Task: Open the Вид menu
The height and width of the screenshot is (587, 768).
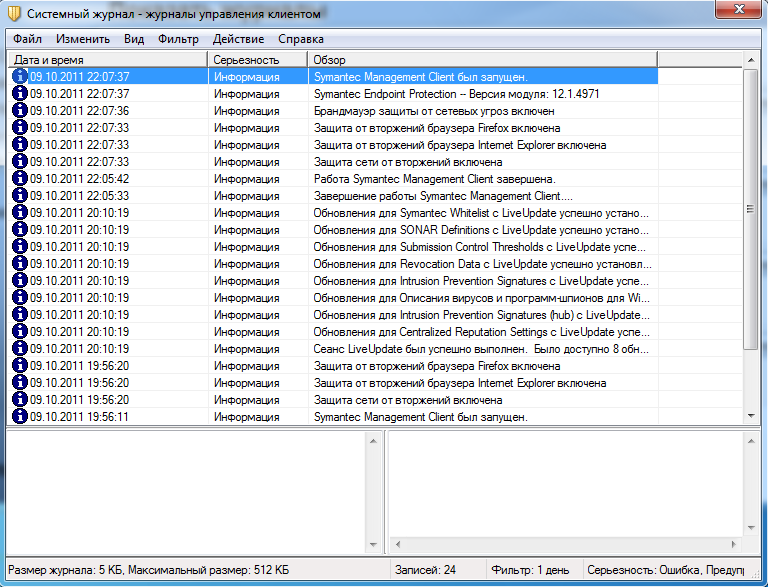Action: coord(134,39)
